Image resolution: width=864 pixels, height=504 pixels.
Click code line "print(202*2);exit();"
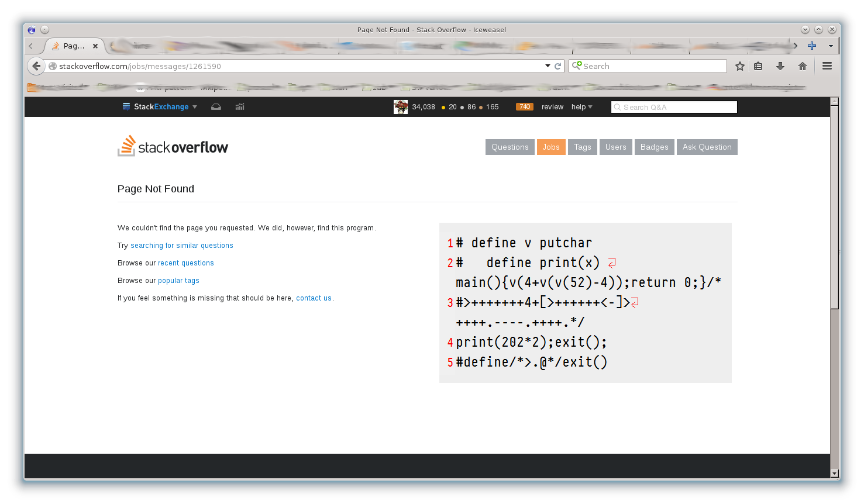[531, 342]
